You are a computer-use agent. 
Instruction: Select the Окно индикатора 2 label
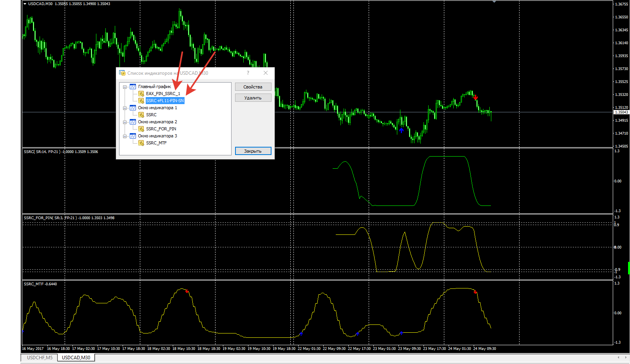point(157,122)
